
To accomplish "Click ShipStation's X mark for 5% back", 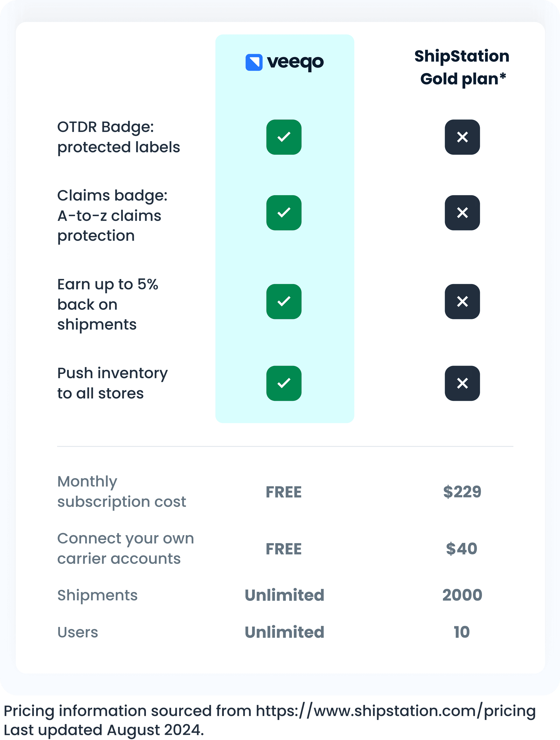I will point(462,302).
